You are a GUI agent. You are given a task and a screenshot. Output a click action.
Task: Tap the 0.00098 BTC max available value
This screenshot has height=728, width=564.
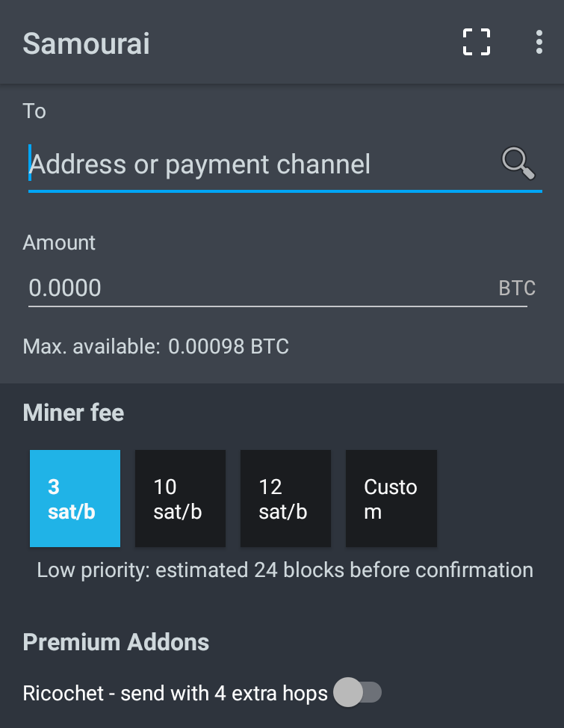coord(229,346)
